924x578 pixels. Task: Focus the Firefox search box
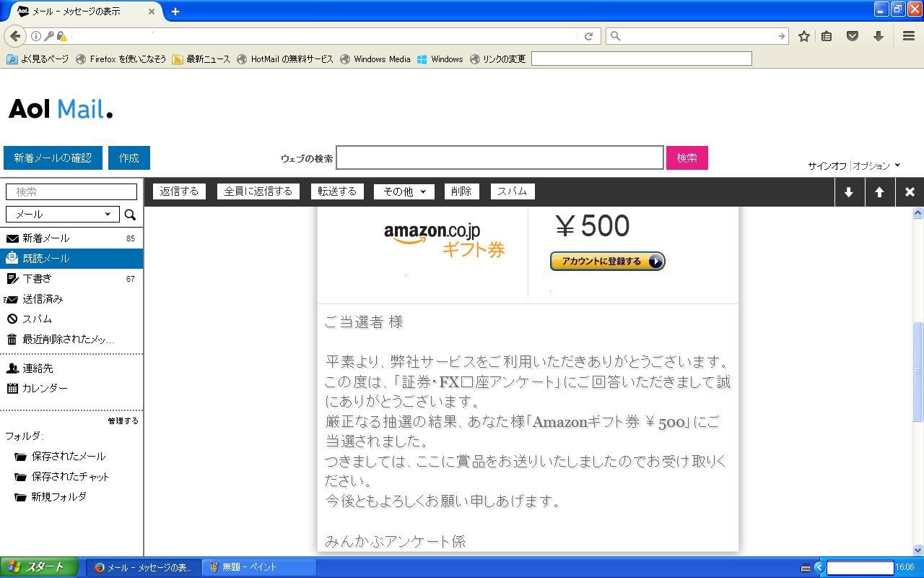click(x=697, y=36)
